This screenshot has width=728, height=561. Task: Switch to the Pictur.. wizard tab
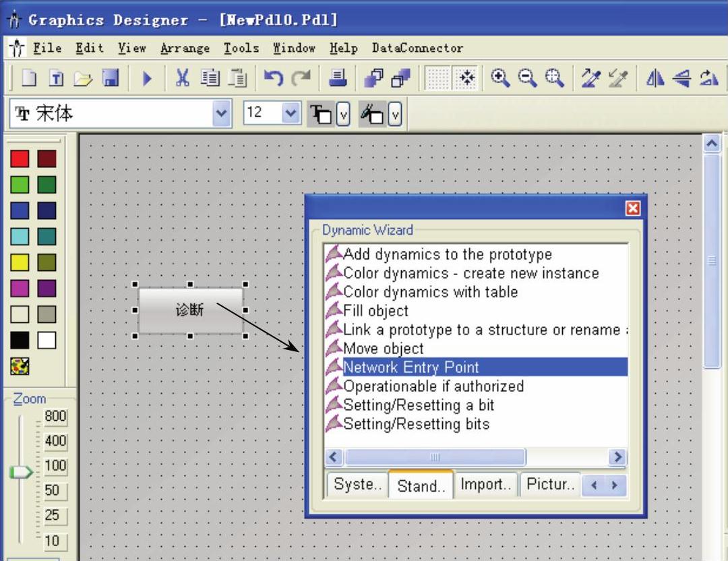(x=551, y=484)
